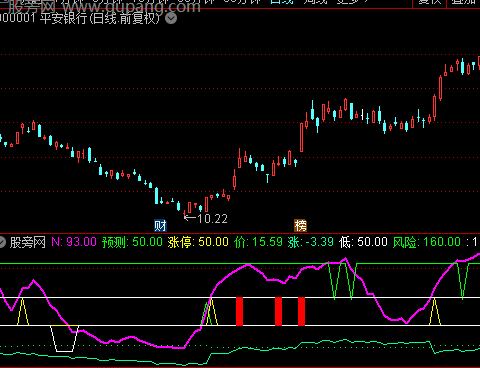Open the blue 财 marker icon
The image size is (480, 368).
[x=160, y=226]
